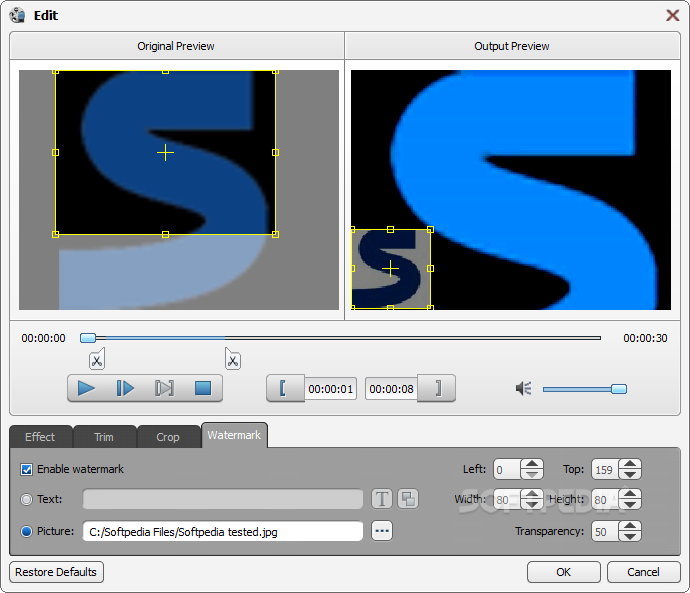This screenshot has height=593, width=690.
Task: Increase the Top value with up arrow
Action: tap(630, 464)
